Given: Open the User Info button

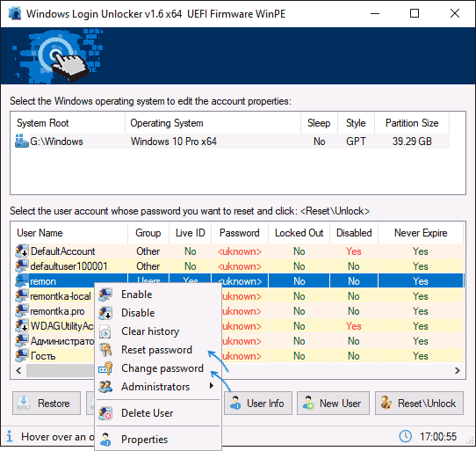Looking at the screenshot, I should click(258, 404).
